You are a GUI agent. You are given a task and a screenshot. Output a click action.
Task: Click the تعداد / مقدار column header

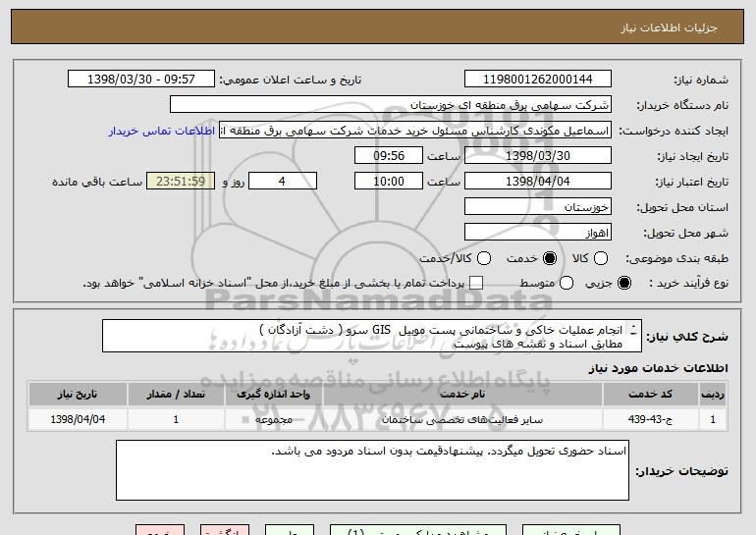pos(176,395)
